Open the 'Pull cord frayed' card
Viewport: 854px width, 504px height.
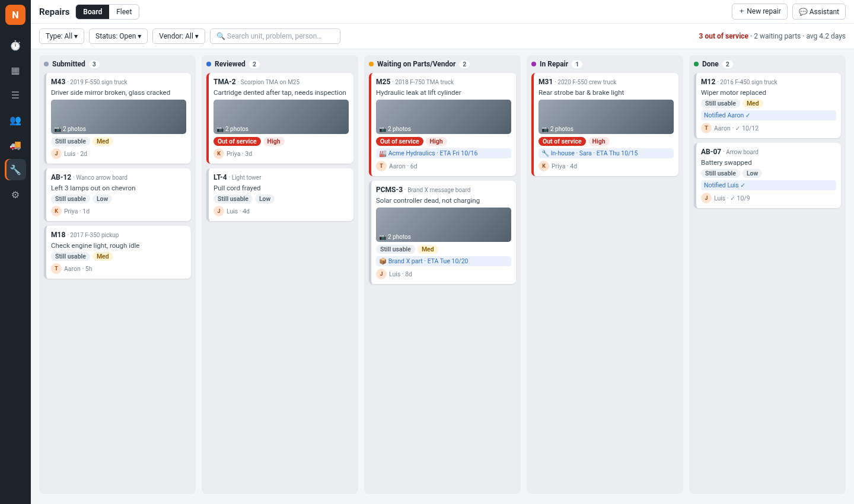click(280, 194)
